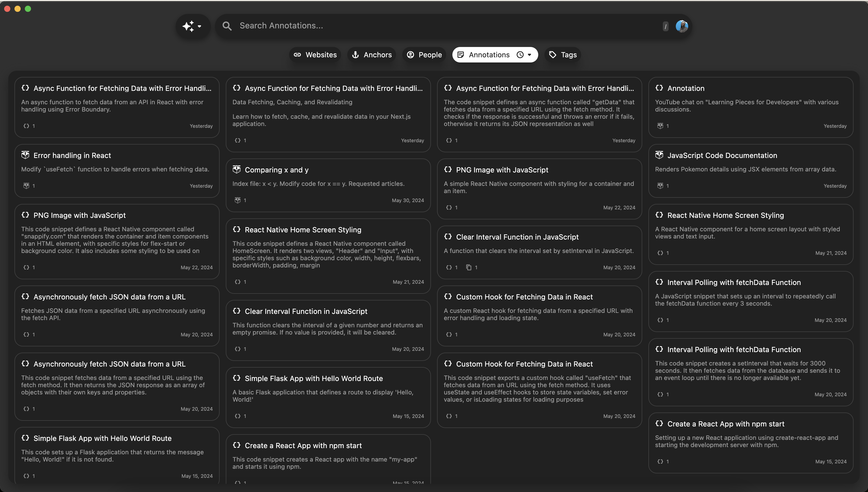This screenshot has height=492, width=868.
Task: Open the People tab
Action: [x=424, y=55]
